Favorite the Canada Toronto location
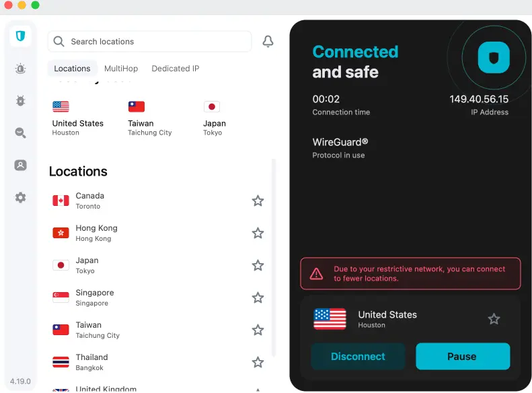 tap(258, 201)
